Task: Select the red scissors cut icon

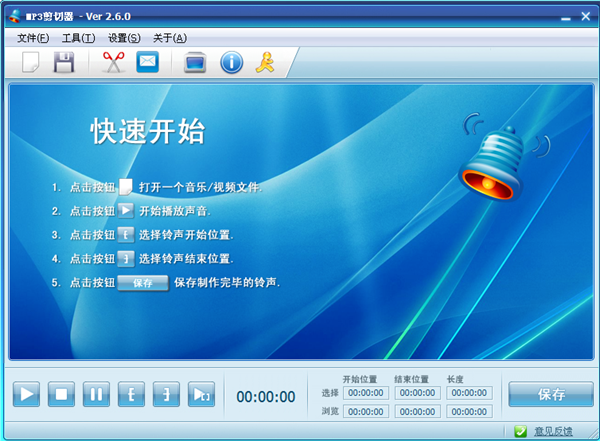Action: point(113,62)
